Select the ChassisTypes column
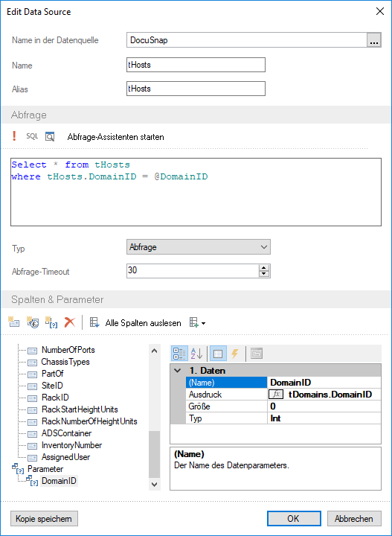Viewport: 392px width, 536px height. coord(65,362)
